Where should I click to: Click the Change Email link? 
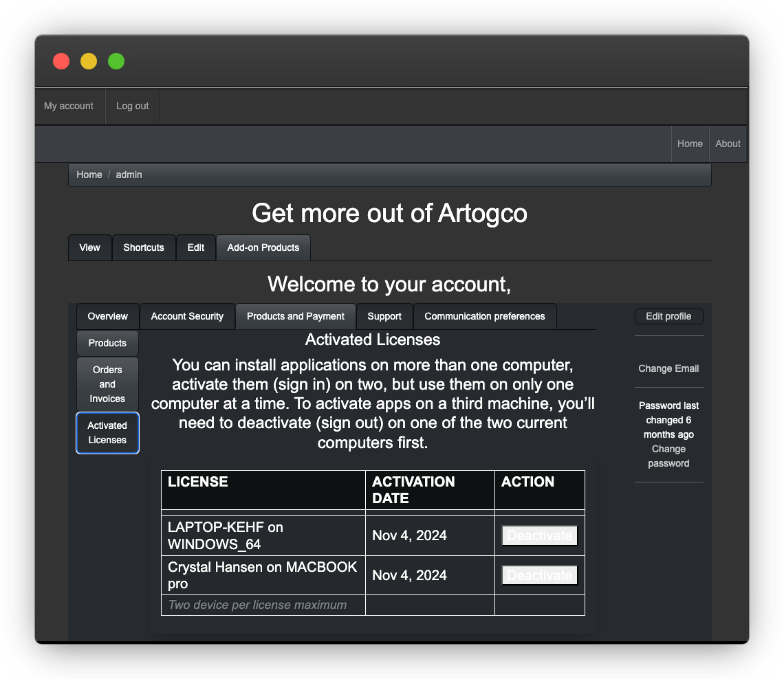tap(669, 369)
